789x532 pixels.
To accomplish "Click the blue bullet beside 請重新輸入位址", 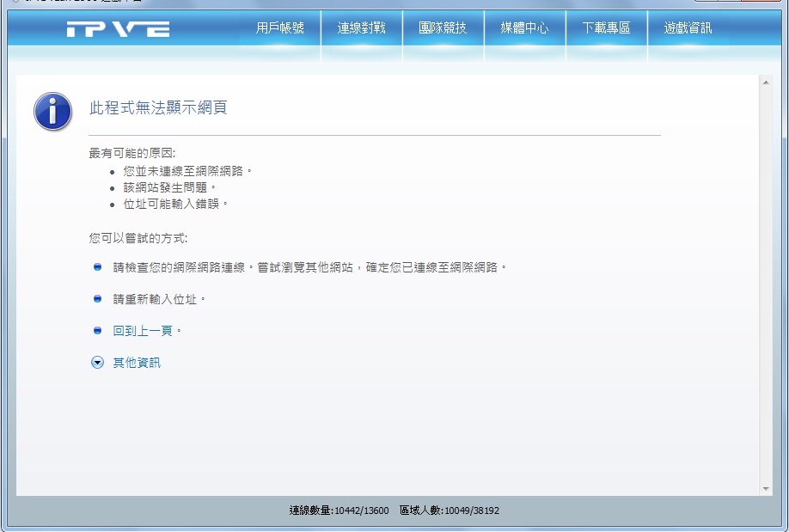I will point(97,299).
